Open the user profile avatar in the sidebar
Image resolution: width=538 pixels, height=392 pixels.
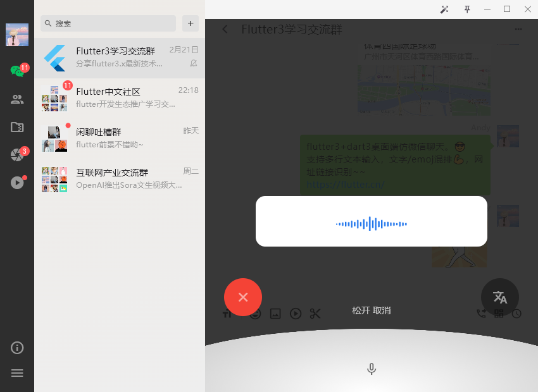pyautogui.click(x=17, y=35)
